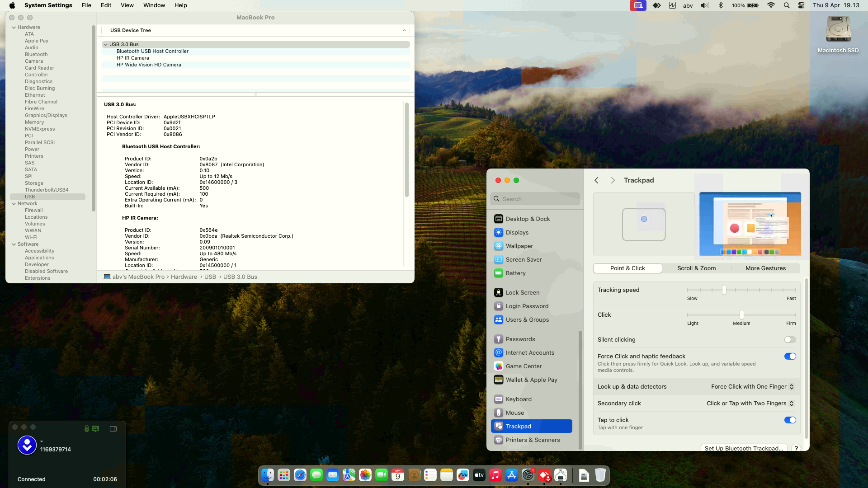Open the Music app in Dock
This screenshot has height=488, width=868.
495,475
